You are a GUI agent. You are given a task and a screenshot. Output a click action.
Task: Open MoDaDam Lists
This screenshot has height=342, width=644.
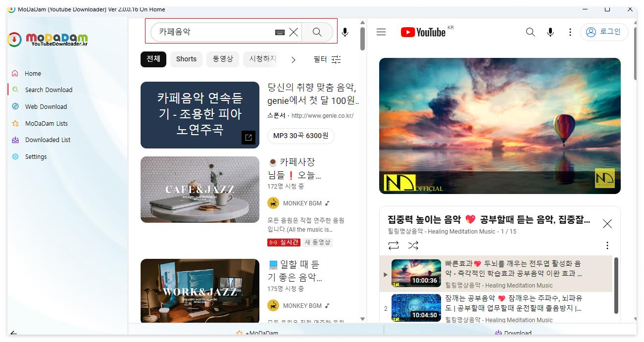(47, 123)
